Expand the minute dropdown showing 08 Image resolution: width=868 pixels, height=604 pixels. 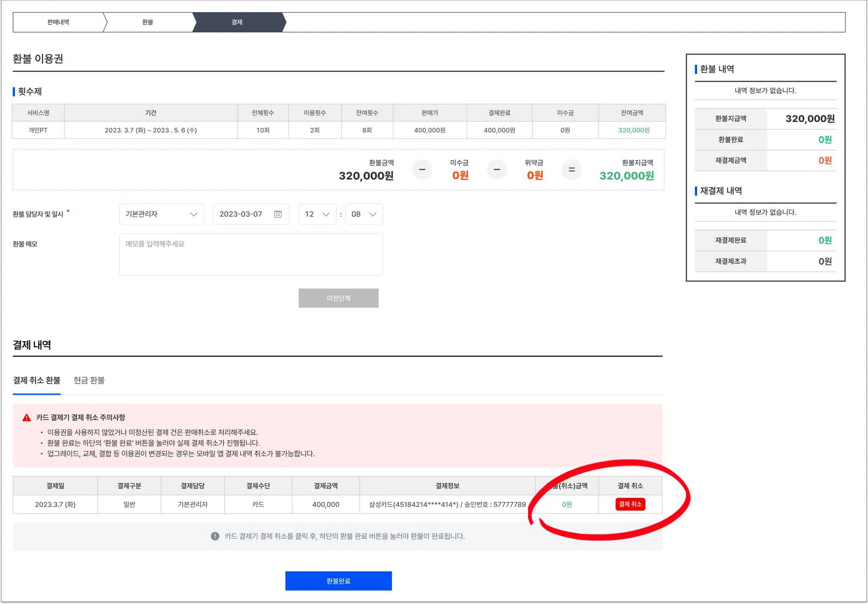[364, 214]
